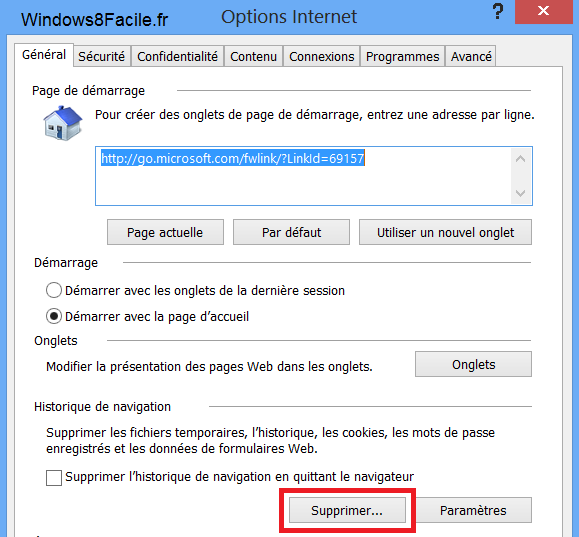Click the question mark help icon
579x537 pixels.
click(x=498, y=11)
